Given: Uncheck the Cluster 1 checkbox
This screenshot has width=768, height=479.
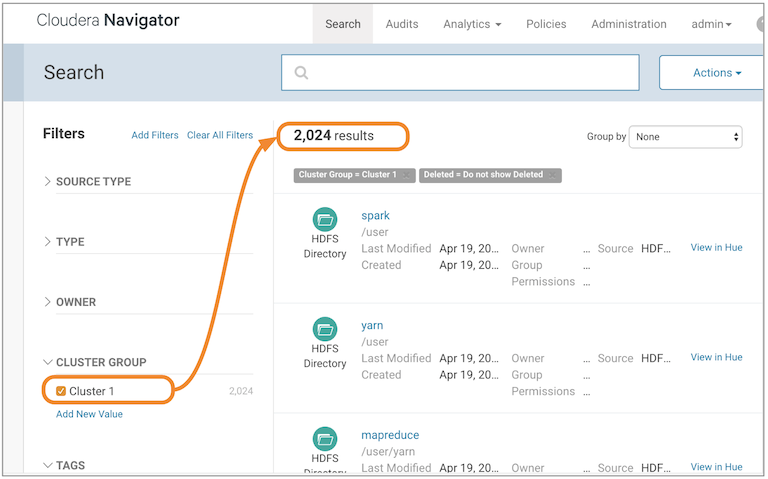Looking at the screenshot, I should click(x=61, y=391).
